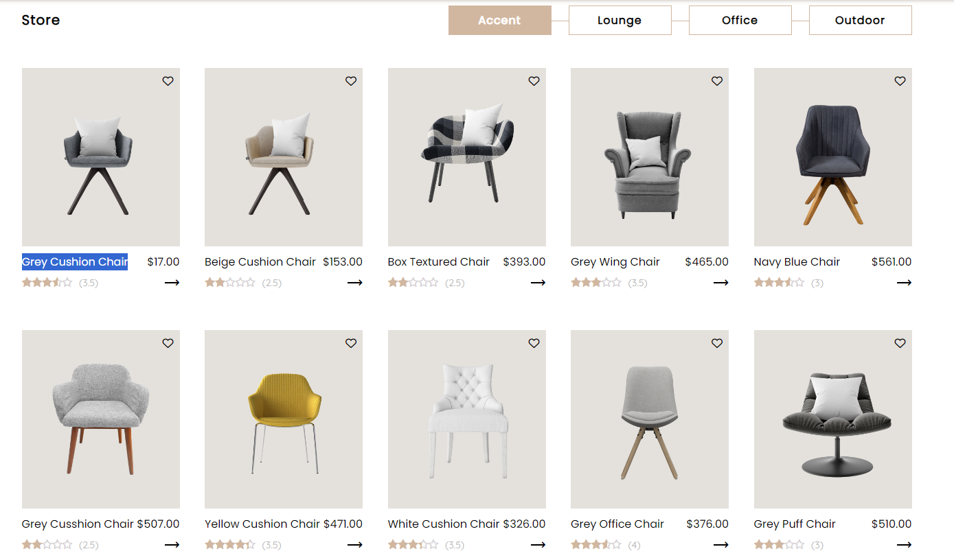Image resolution: width=954 pixels, height=560 pixels.
Task: Add Grey Puff Chair to wishlist heart
Action: (900, 343)
